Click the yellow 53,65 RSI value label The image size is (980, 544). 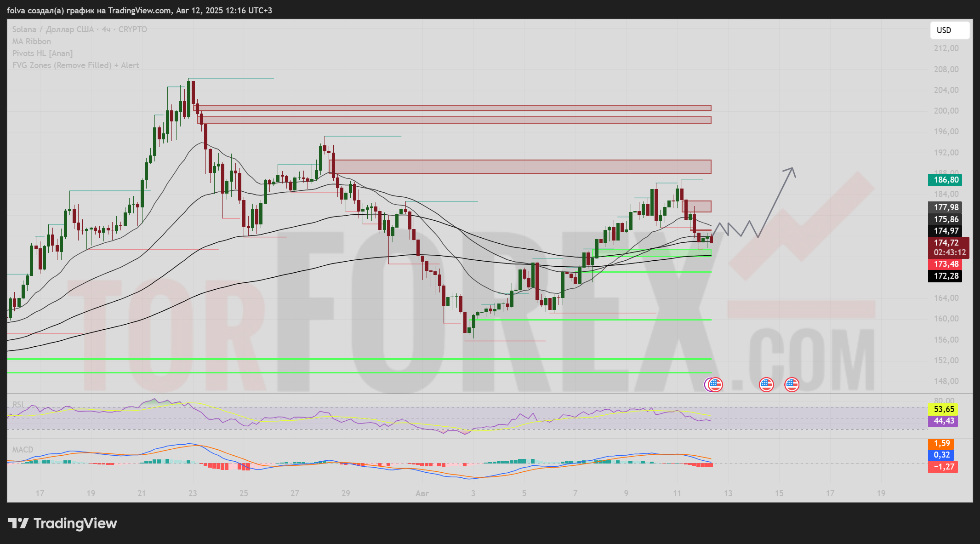943,409
